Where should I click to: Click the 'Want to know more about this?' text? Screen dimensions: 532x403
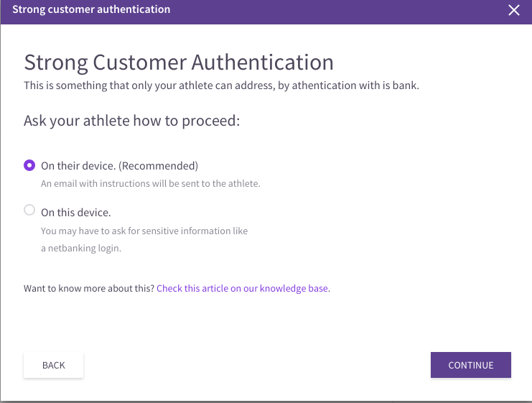[89, 288]
